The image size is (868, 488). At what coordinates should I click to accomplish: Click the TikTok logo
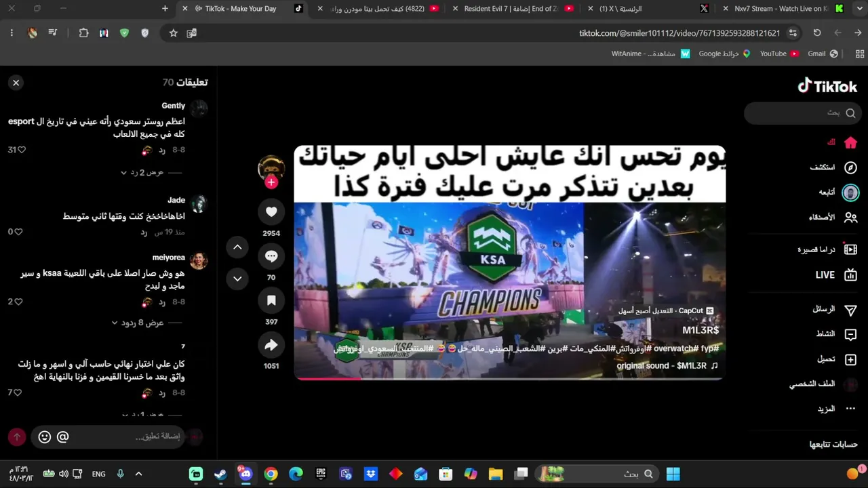(x=827, y=86)
